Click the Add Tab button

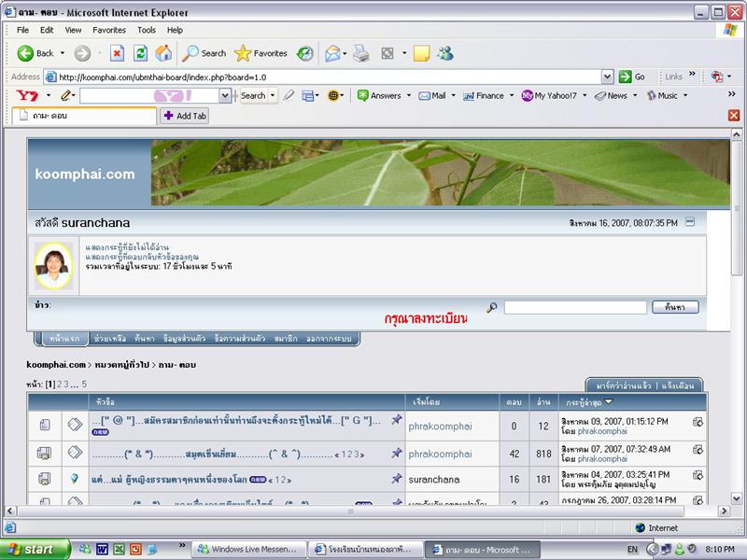point(184,116)
